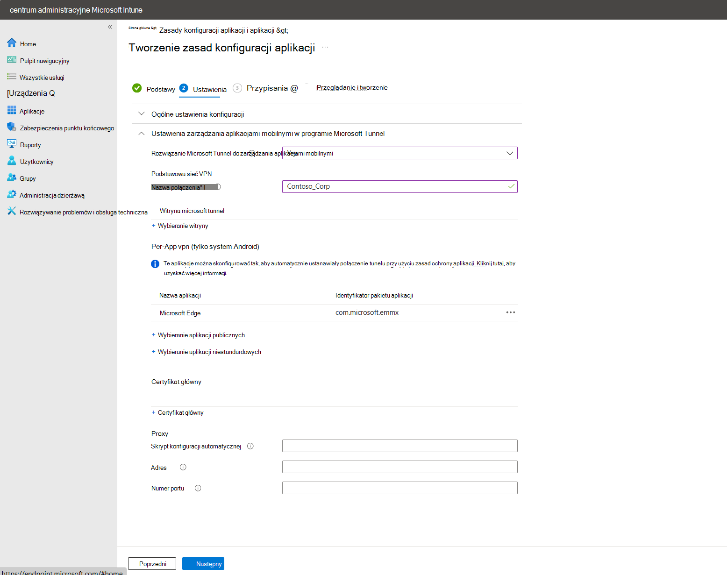Click the blue info icon in Per-App VPN note

pyautogui.click(x=155, y=264)
